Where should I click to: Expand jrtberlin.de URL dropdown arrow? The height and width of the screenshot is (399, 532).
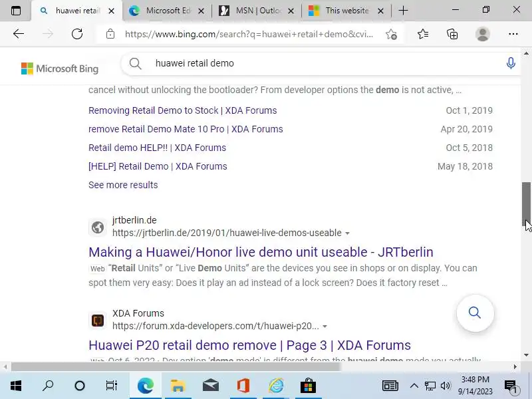[x=347, y=233]
